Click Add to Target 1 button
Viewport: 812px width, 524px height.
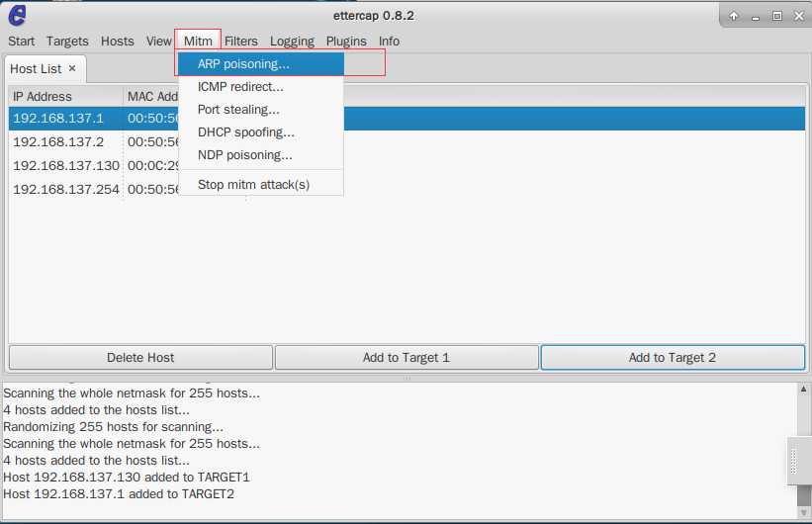tap(406, 357)
